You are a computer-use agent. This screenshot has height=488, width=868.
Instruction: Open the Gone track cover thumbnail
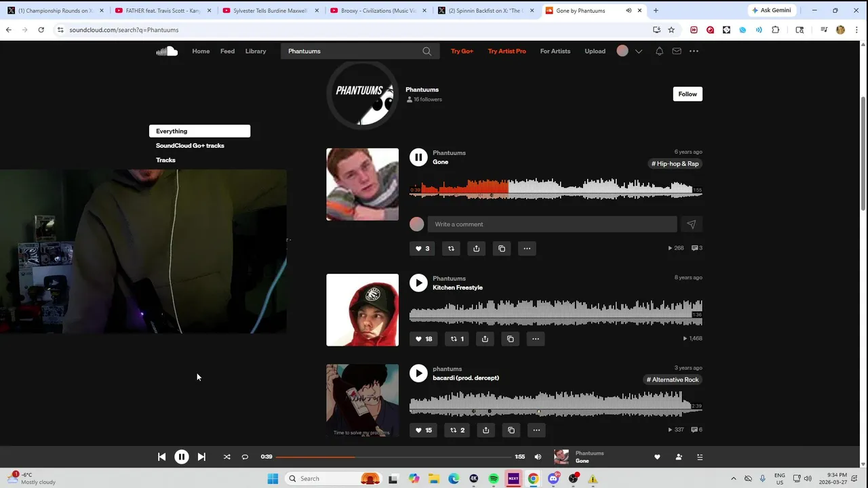coord(362,184)
